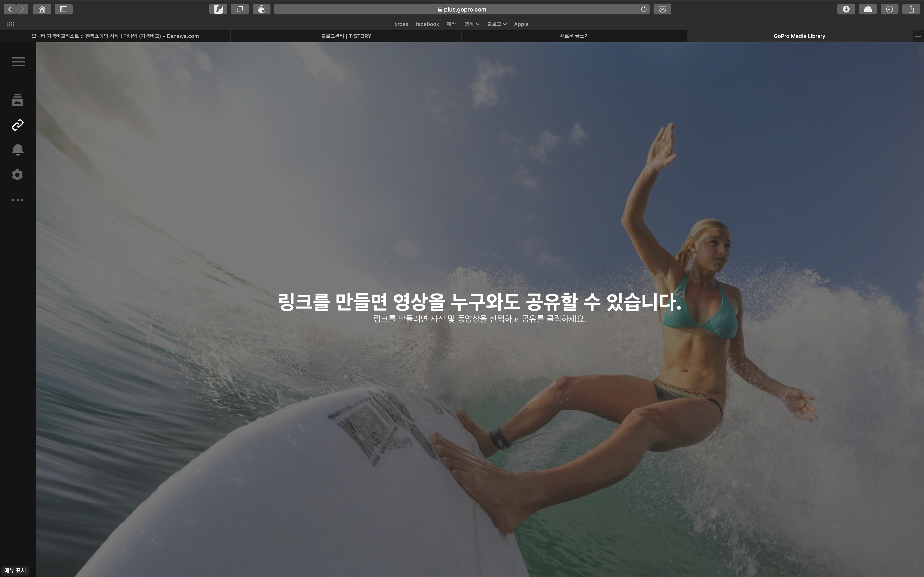Open the GoPro hamburger menu
Screen dimensions: 924x577
tap(18, 62)
